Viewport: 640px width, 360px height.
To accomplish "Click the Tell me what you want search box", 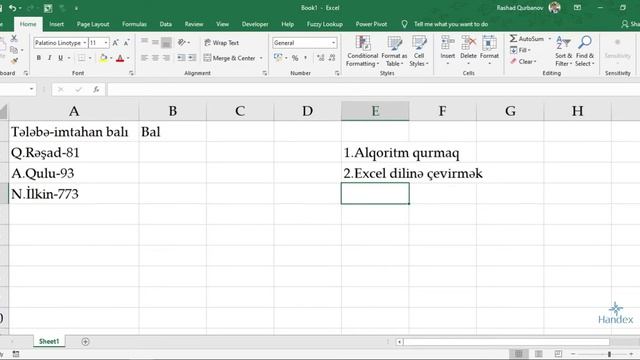I will coord(451,24).
